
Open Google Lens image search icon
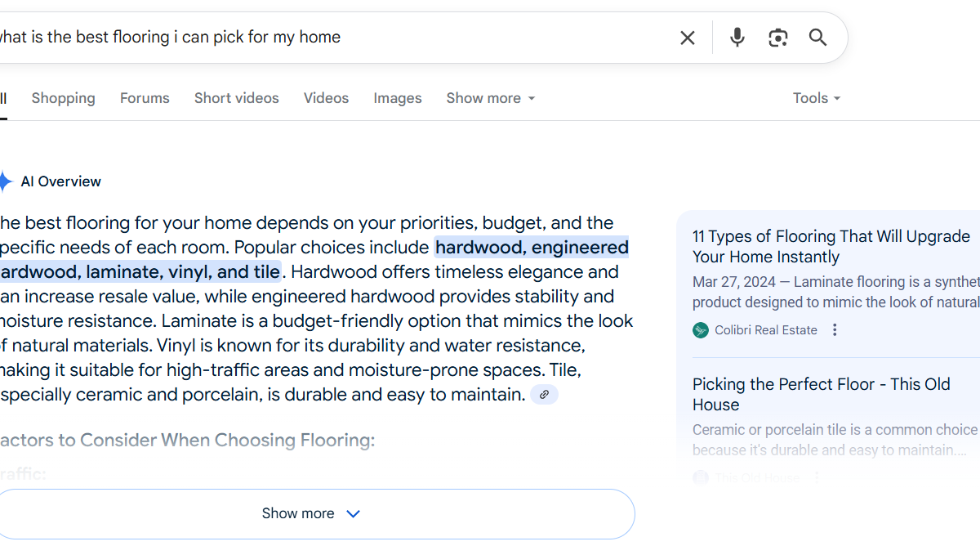pyautogui.click(x=778, y=38)
